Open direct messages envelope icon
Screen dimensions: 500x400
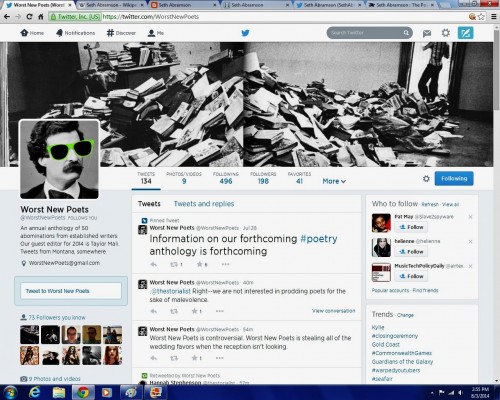click(427, 33)
